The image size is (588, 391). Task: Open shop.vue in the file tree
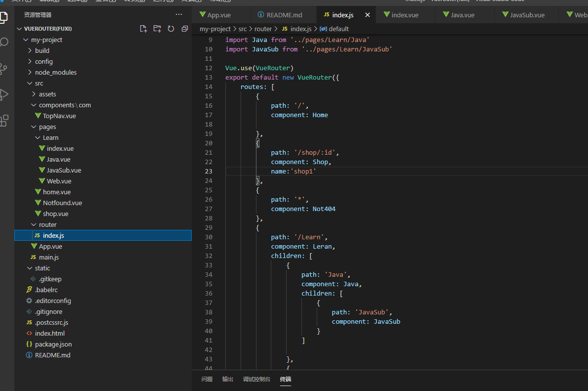point(55,214)
